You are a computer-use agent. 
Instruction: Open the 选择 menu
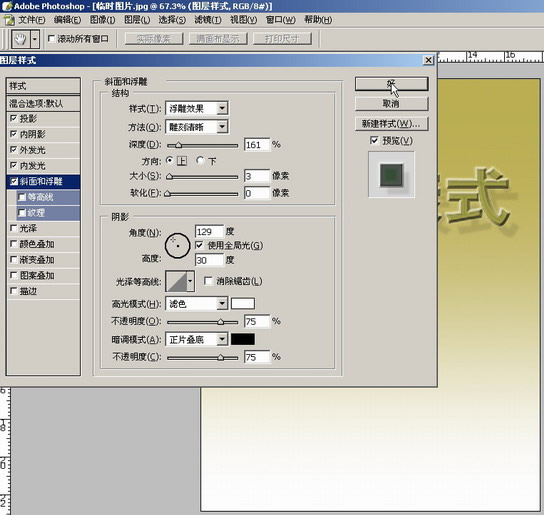pos(172,20)
